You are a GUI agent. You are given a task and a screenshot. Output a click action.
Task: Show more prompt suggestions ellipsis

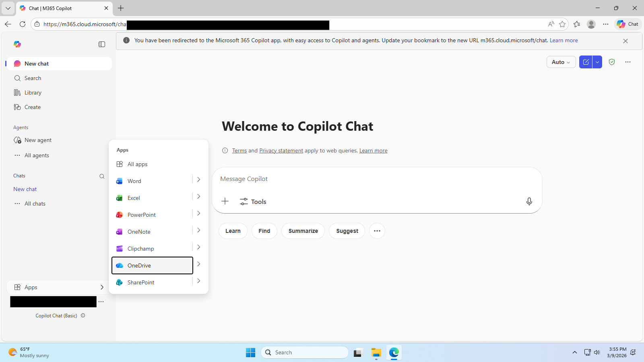click(377, 231)
